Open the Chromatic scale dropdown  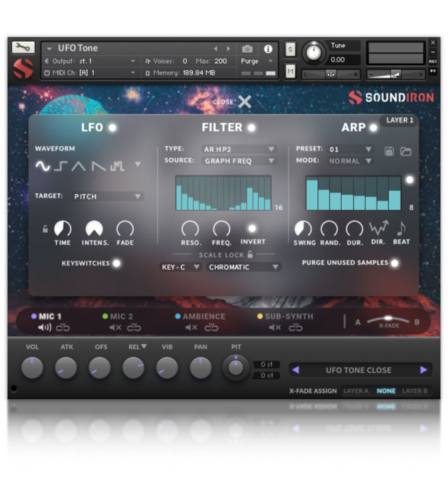point(245,267)
